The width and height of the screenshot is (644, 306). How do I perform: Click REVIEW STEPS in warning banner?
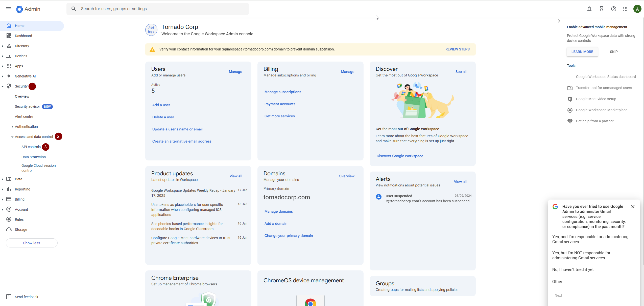click(457, 49)
